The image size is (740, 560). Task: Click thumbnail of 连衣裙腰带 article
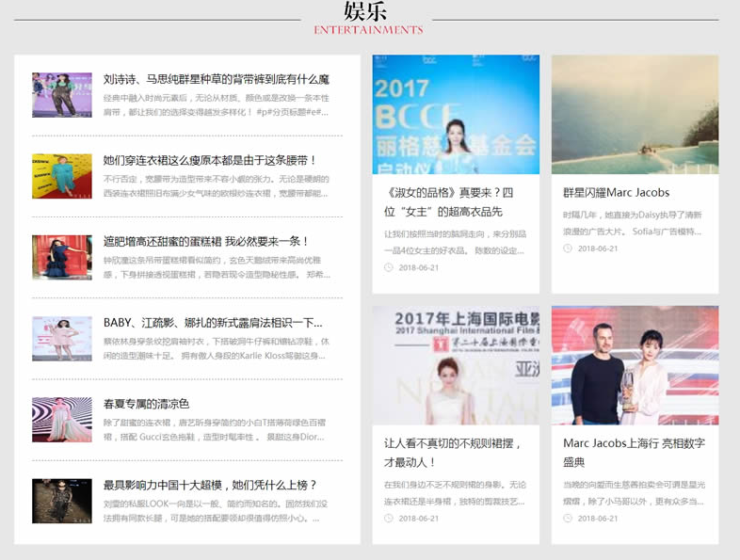click(x=62, y=176)
